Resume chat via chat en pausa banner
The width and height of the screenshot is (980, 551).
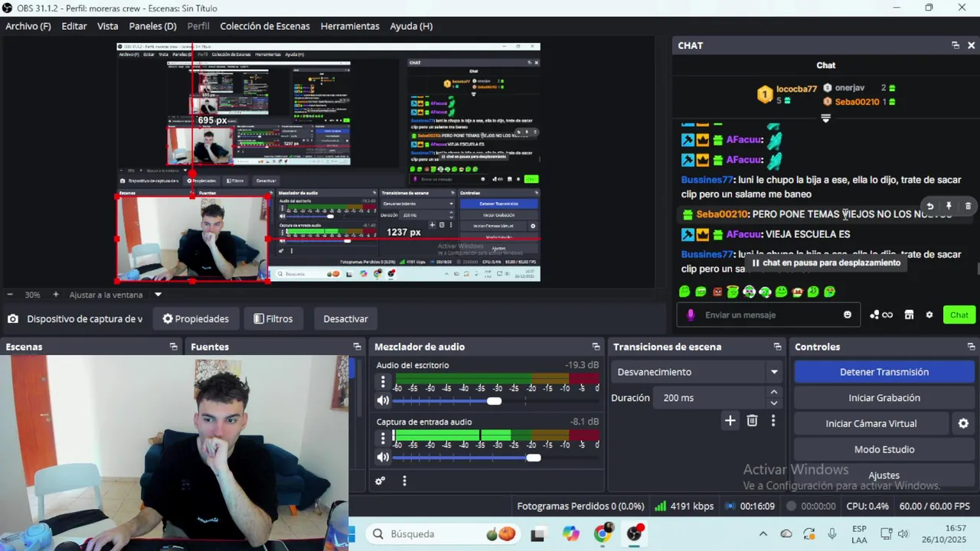coord(826,262)
